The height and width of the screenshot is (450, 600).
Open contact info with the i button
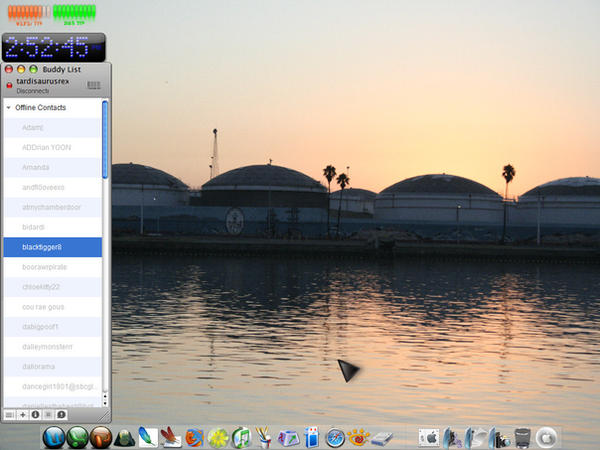tap(35, 414)
